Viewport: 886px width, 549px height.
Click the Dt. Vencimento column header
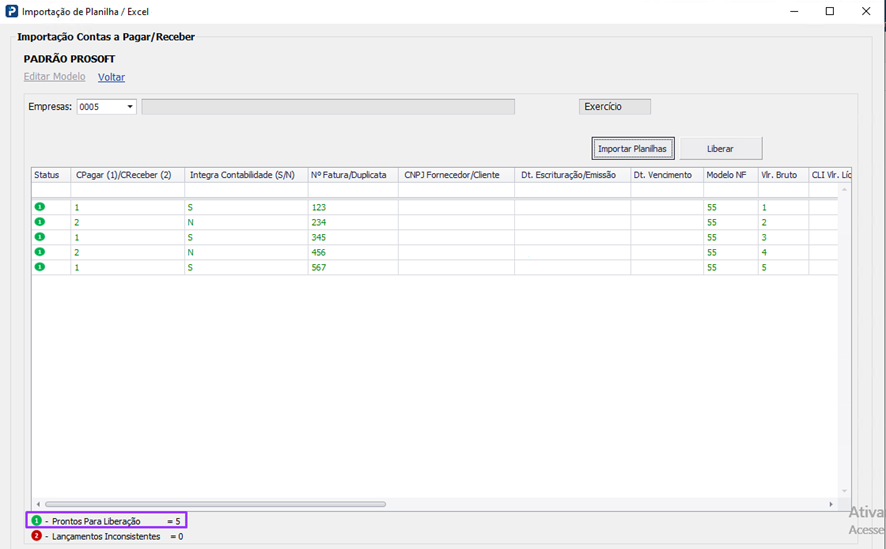pyautogui.click(x=665, y=175)
